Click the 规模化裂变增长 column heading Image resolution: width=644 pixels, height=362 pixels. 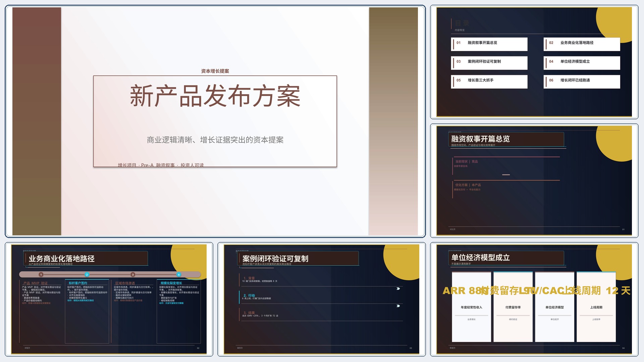pos(171,283)
